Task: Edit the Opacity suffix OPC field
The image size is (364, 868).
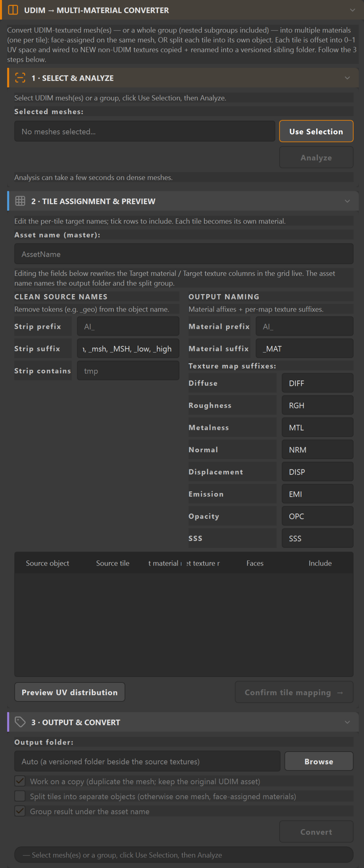Action: (317, 516)
